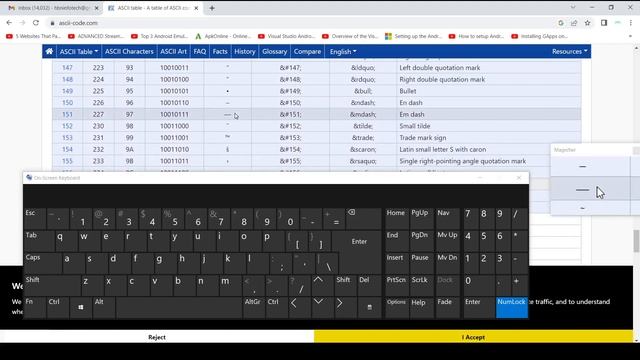Open the code 151 link
640x360 pixels.
pos(67,114)
